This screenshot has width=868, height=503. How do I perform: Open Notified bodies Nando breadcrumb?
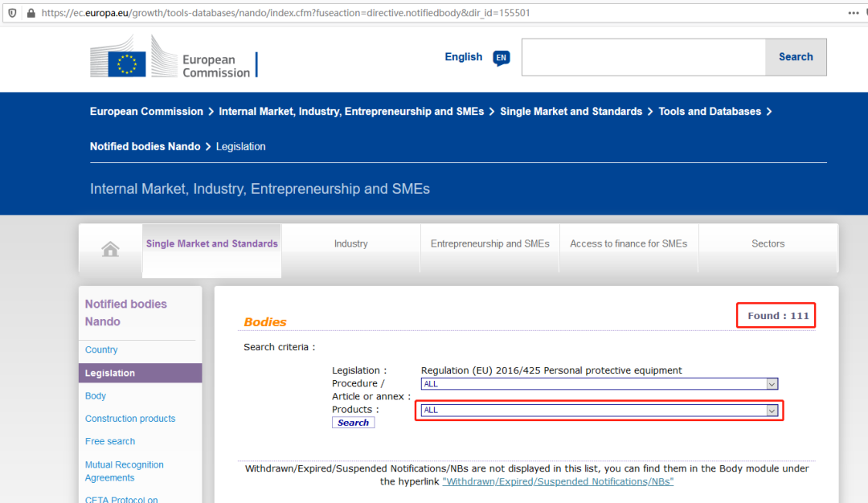click(x=145, y=146)
